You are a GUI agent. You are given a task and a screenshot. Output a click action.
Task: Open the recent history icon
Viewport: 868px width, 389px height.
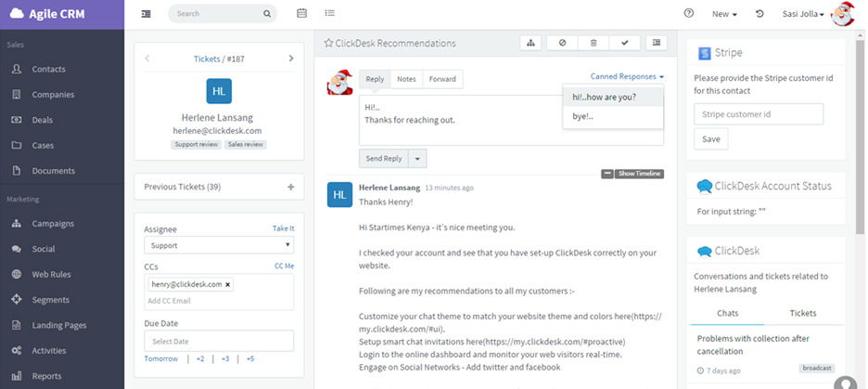(759, 14)
